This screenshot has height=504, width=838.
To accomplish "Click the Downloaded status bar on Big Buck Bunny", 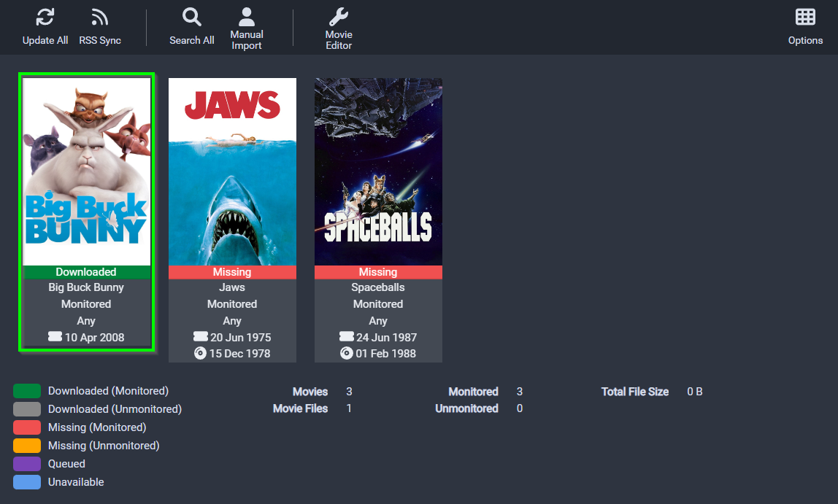I will [x=86, y=272].
